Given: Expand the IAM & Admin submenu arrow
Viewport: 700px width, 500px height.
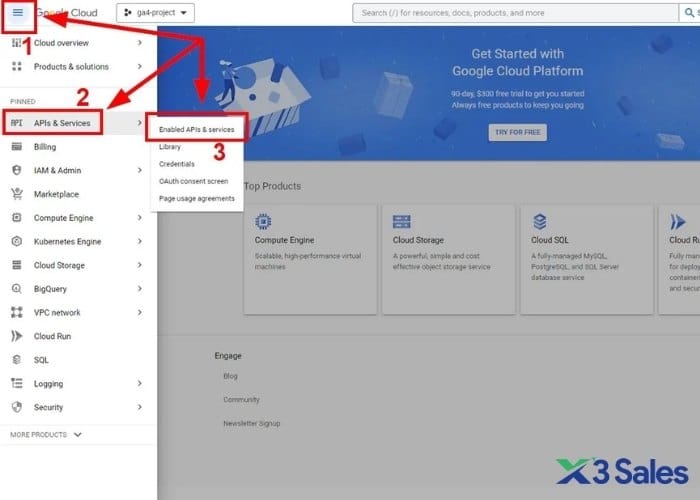Looking at the screenshot, I should (140, 170).
